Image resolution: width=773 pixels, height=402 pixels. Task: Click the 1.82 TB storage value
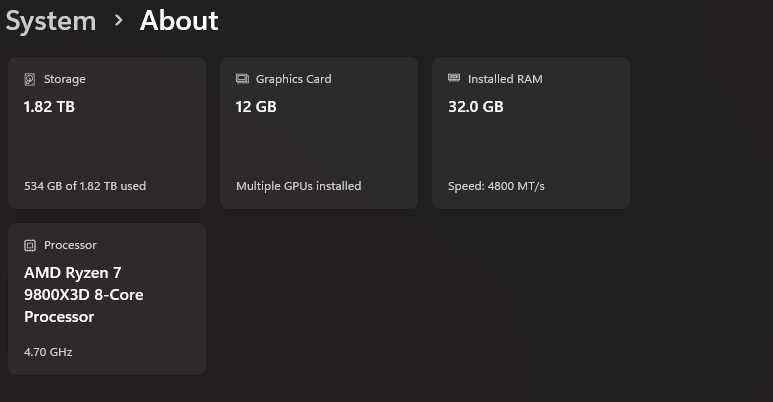click(49, 107)
